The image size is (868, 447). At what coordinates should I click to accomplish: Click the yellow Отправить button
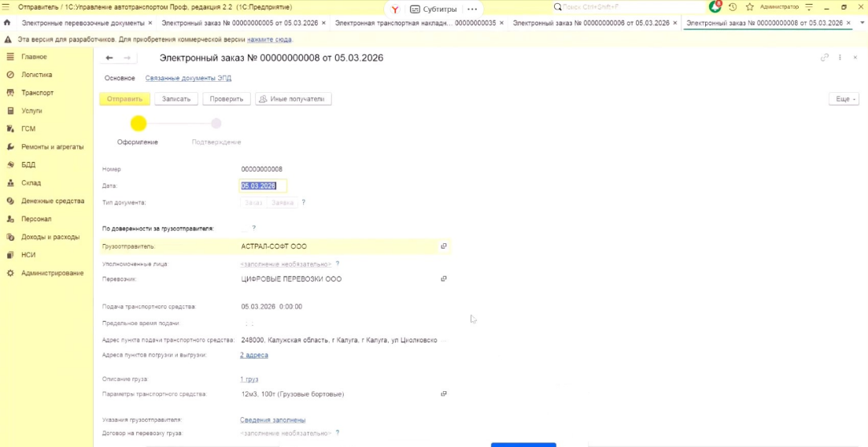[x=124, y=99]
